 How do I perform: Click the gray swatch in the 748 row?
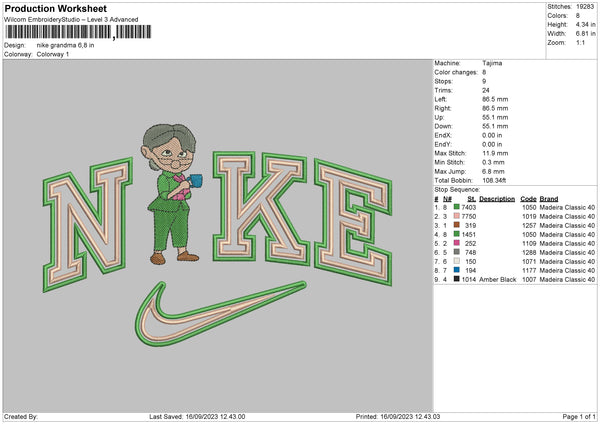457,252
